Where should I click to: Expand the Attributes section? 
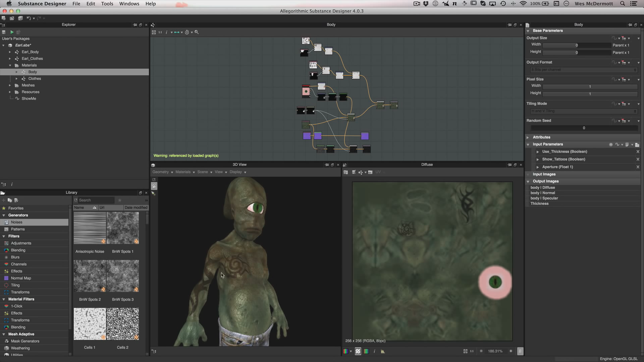[x=528, y=137]
